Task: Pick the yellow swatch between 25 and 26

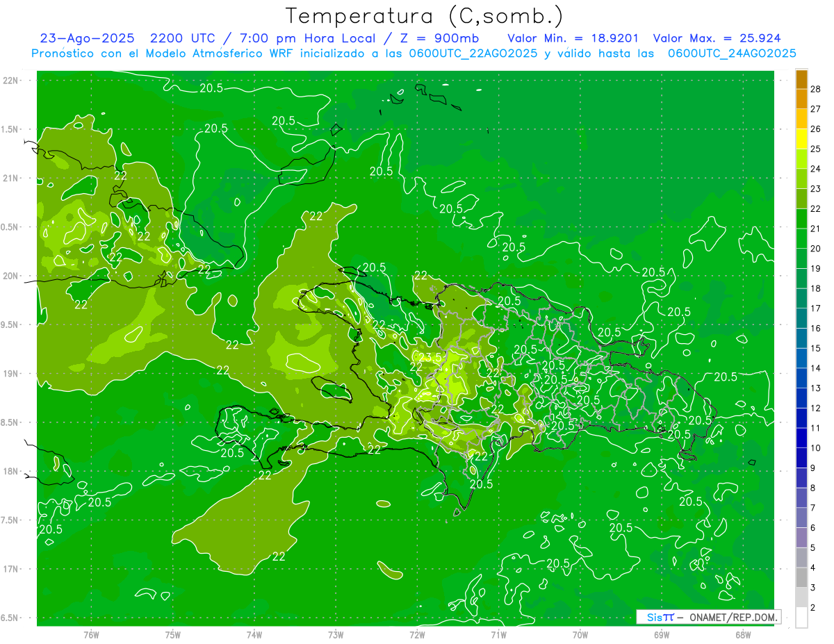Action: point(801,140)
